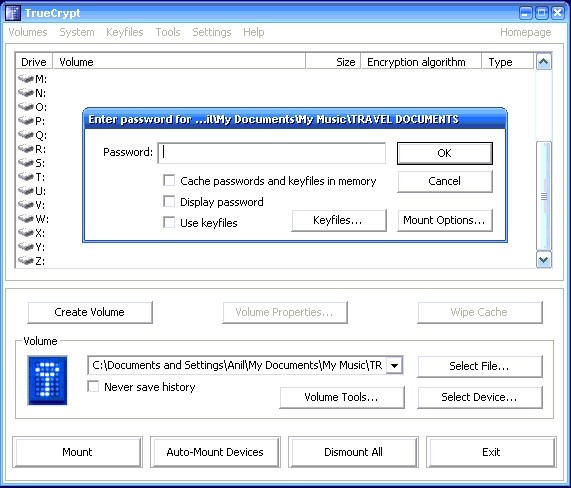Screen dimensions: 571x488
Task: Toggle Never save history checkbox
Action: pyautogui.click(x=93, y=386)
